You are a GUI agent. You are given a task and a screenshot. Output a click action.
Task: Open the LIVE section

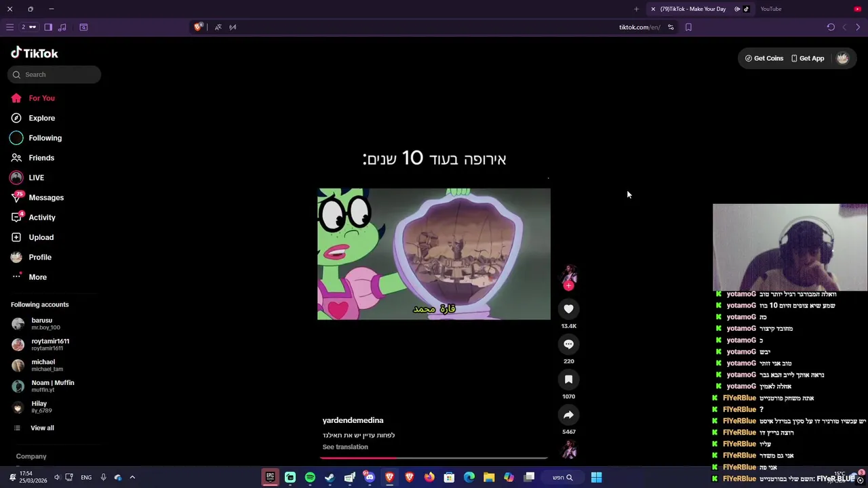(x=28, y=178)
